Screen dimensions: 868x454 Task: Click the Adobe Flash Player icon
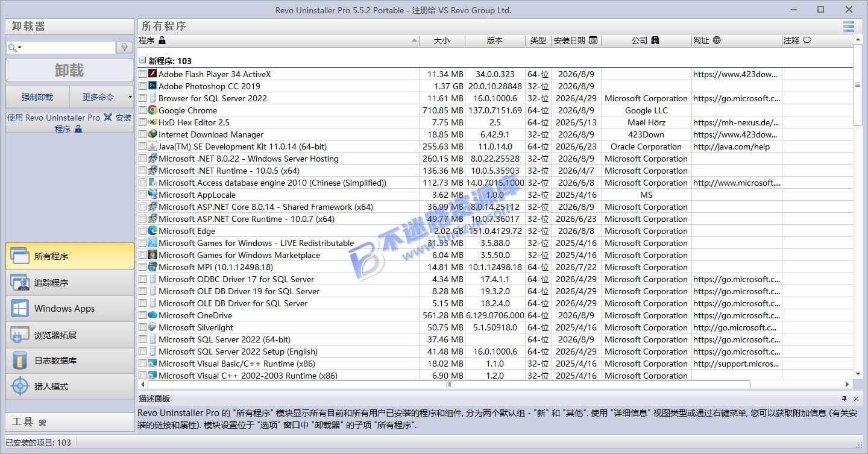[153, 74]
